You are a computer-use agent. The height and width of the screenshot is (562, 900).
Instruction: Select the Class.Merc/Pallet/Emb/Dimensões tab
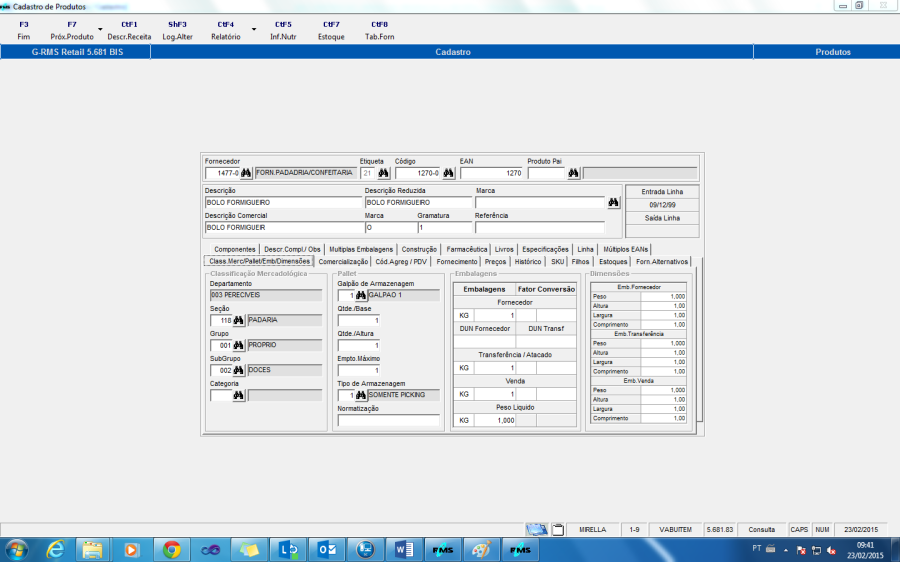tap(259, 261)
